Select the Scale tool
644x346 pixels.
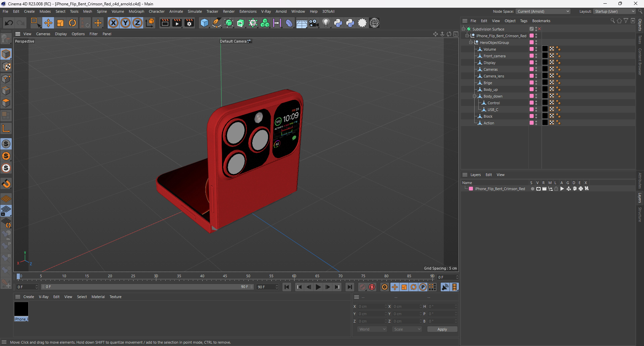pos(60,23)
